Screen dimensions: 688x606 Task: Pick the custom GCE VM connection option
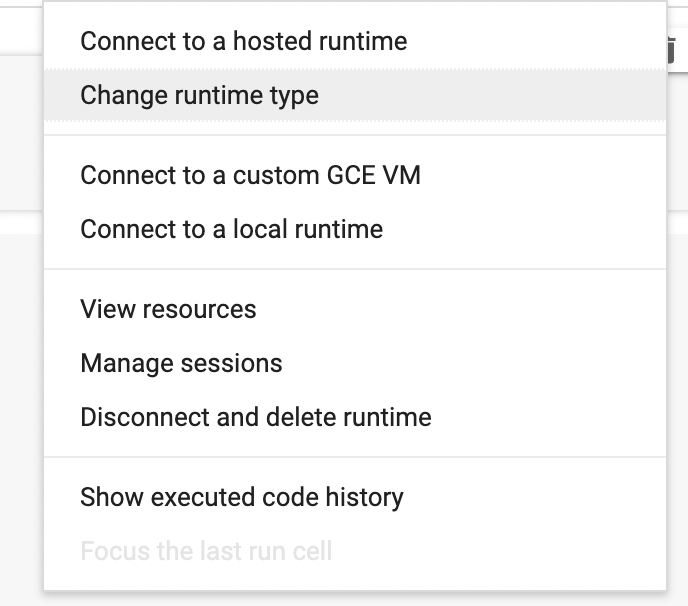click(x=250, y=176)
